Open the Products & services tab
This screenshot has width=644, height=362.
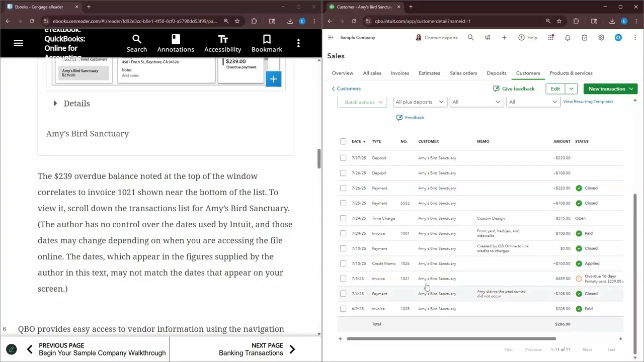[571, 73]
